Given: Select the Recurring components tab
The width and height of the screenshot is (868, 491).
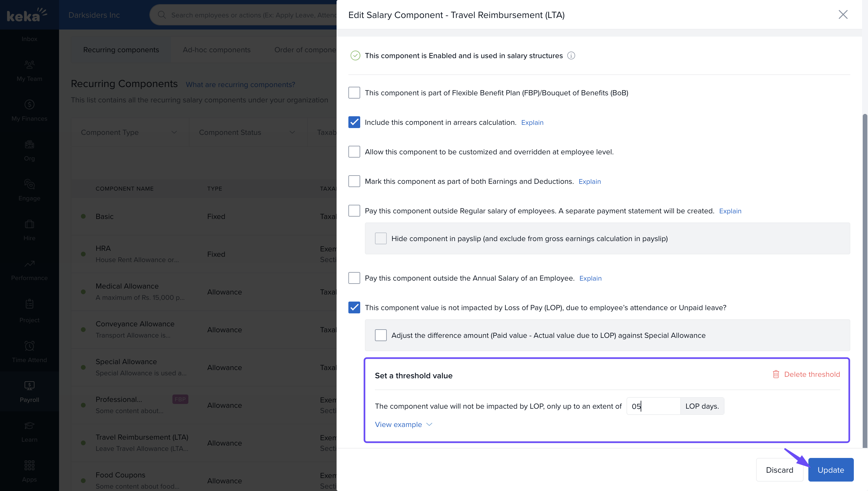Looking at the screenshot, I should coord(121,50).
